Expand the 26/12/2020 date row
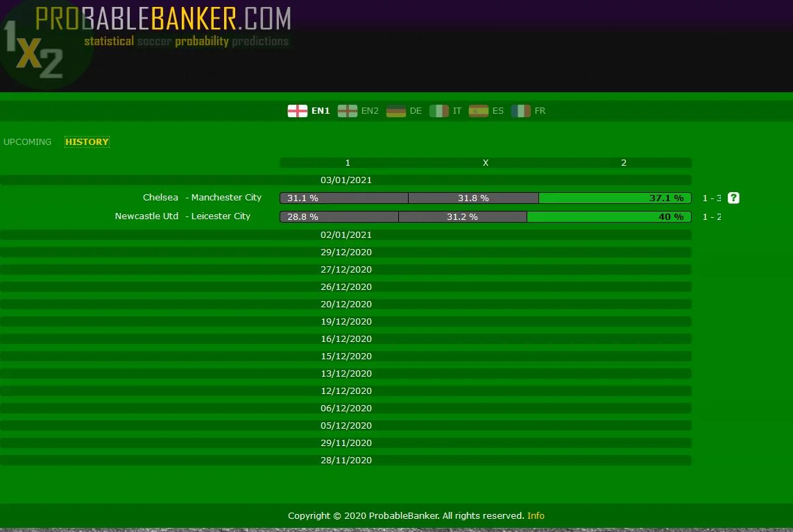The height and width of the screenshot is (532, 793). [346, 287]
